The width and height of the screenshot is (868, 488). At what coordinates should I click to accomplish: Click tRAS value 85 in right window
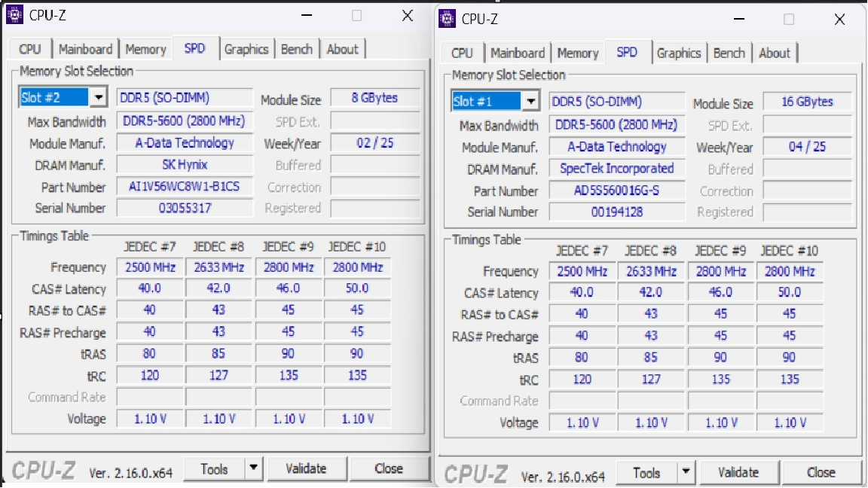651,358
